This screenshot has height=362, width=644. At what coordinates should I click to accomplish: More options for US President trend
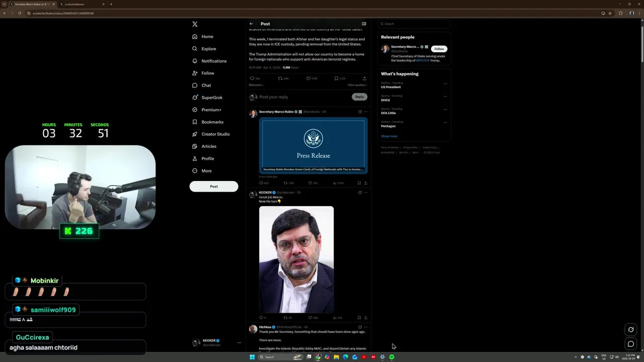pyautogui.click(x=445, y=83)
